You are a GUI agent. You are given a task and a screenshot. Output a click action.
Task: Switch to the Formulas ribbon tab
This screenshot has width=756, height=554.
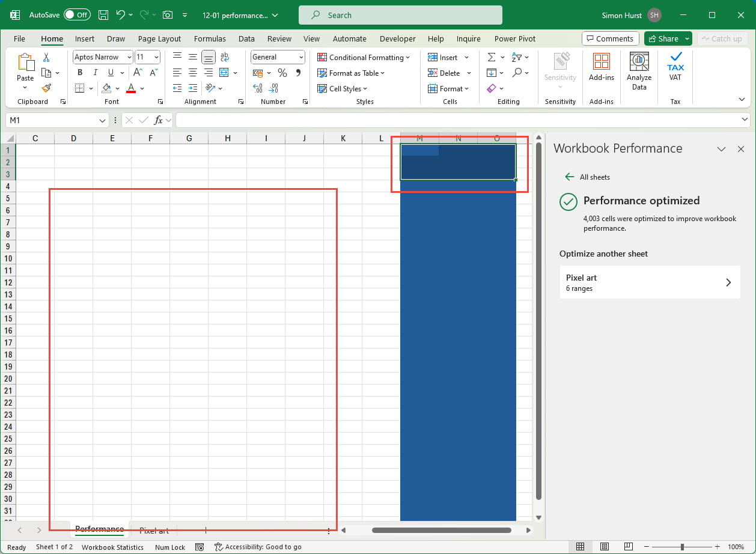[210, 38]
